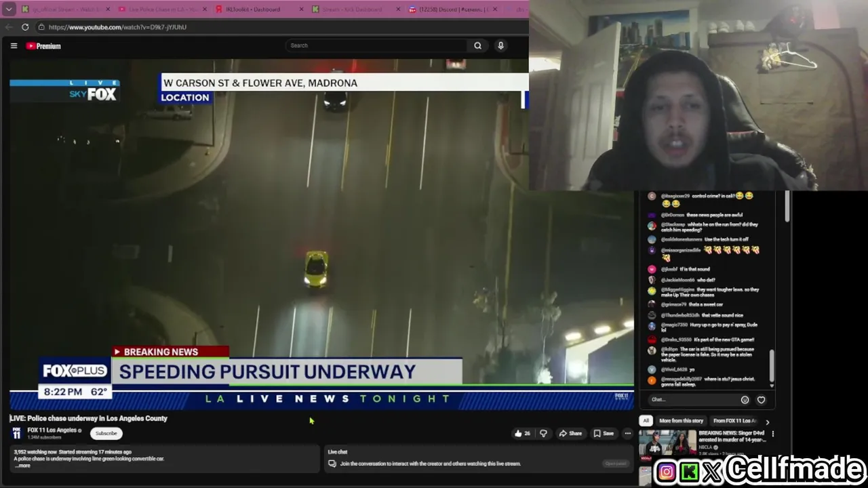Screen dimensions: 868x488
Task: Click chat user @coldstonestunners
Action: (x=682, y=239)
